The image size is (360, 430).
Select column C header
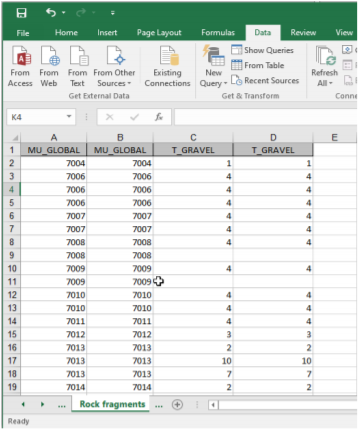coord(193,137)
